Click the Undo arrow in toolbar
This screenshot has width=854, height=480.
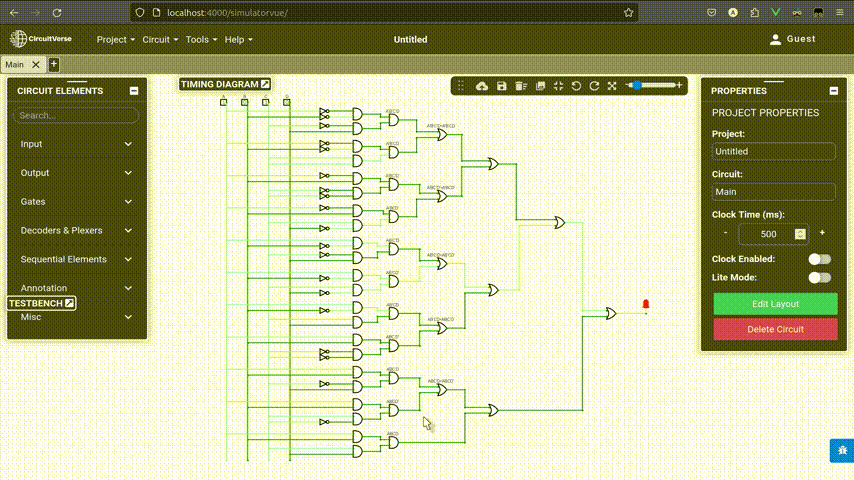click(x=576, y=86)
